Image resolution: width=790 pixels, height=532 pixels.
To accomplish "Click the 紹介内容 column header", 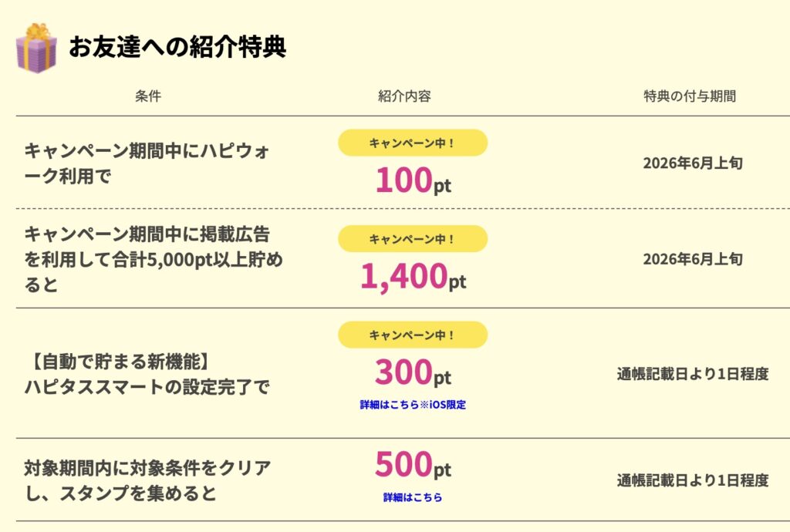I will point(404,96).
